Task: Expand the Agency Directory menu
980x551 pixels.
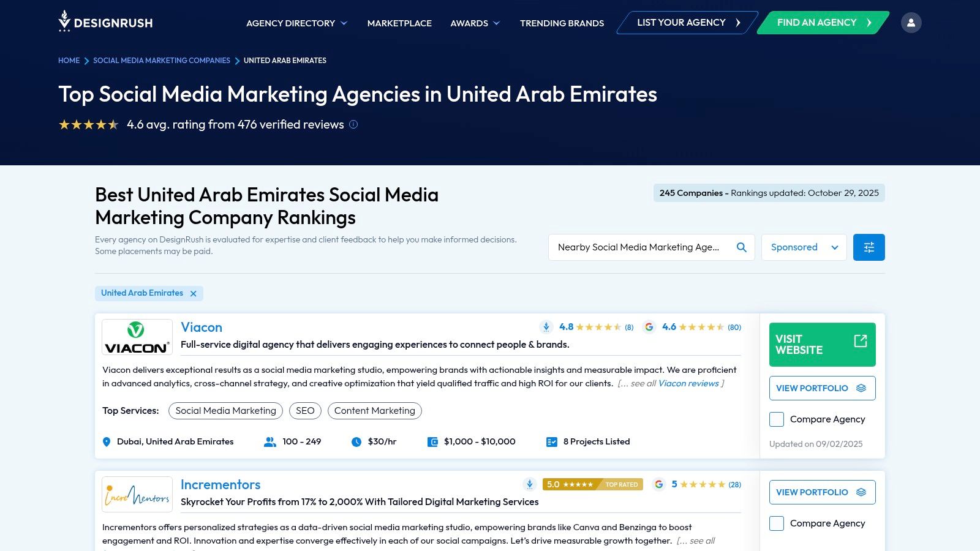Action: click(x=297, y=23)
